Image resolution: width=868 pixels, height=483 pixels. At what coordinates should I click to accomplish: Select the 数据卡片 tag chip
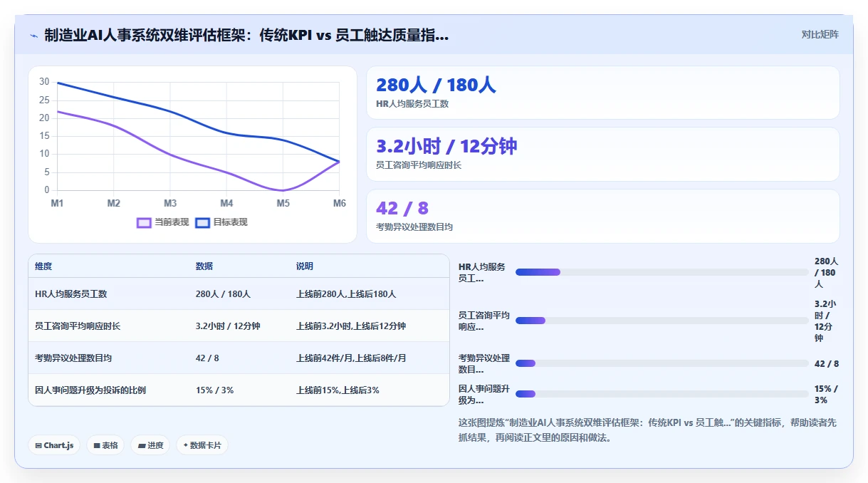point(202,445)
